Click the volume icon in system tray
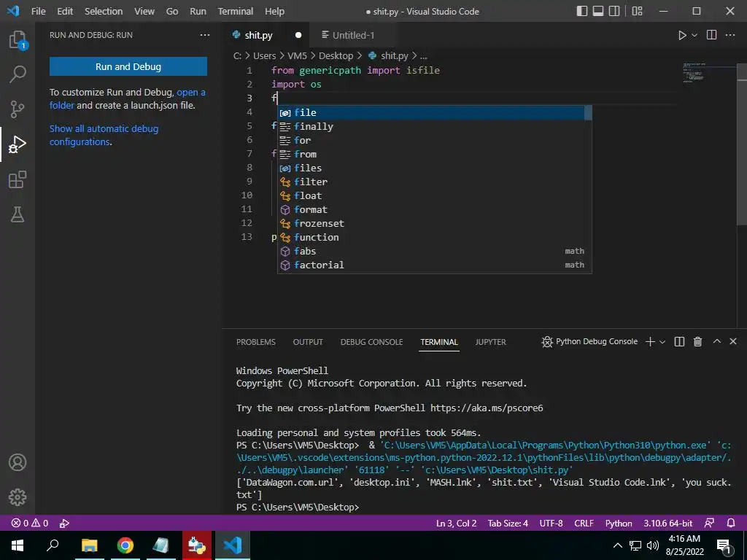The image size is (747, 560). point(653,545)
